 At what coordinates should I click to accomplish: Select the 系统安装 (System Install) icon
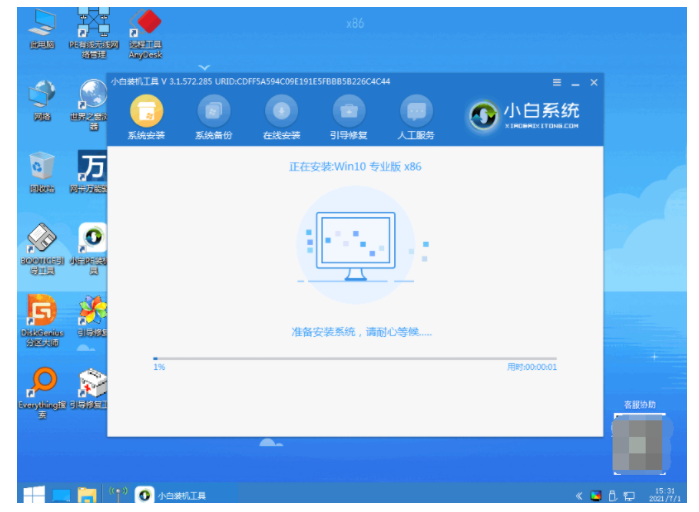click(x=146, y=117)
